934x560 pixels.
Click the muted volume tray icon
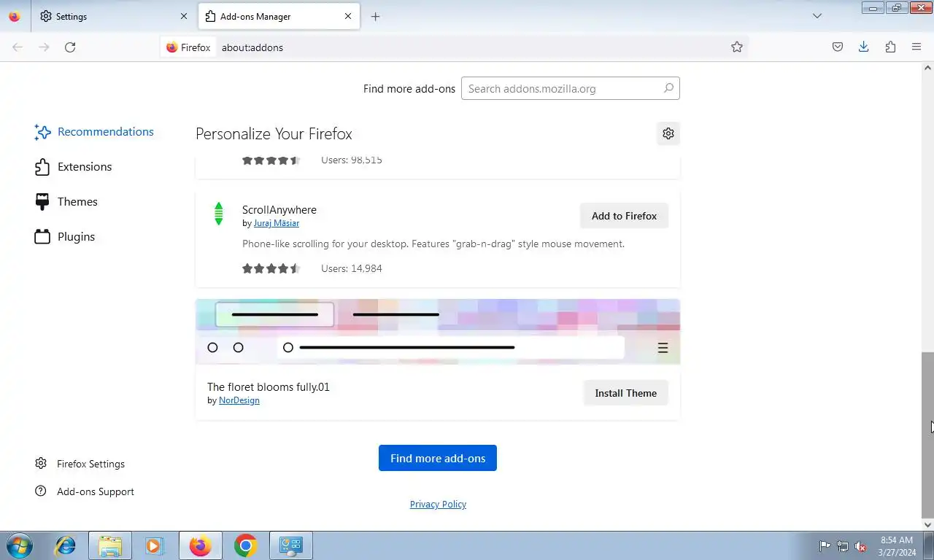860,546
